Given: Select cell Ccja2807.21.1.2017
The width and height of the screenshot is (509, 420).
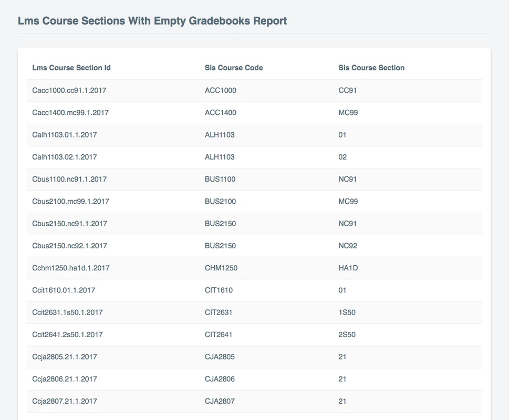Looking at the screenshot, I should 65,402.
